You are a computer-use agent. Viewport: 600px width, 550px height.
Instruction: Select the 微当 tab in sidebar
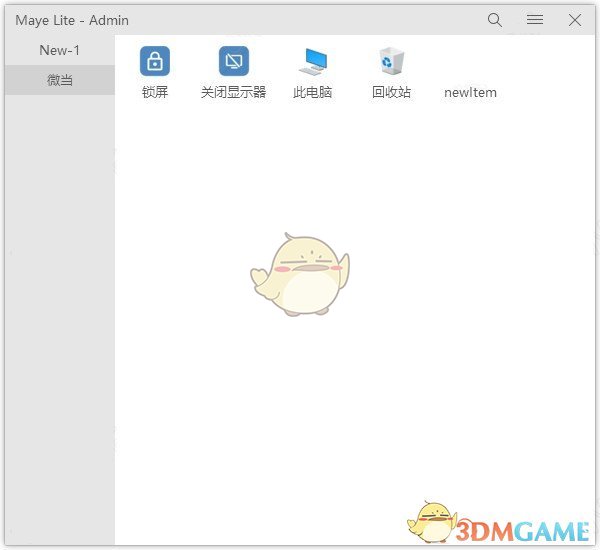pyautogui.click(x=60, y=80)
